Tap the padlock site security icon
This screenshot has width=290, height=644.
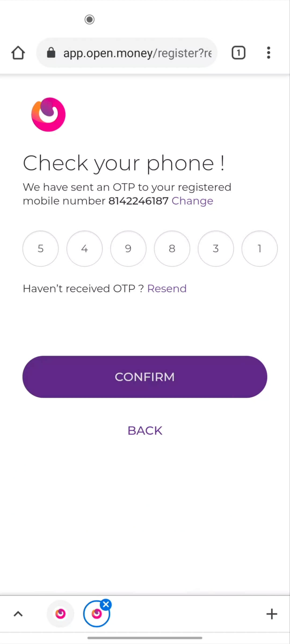tap(51, 53)
